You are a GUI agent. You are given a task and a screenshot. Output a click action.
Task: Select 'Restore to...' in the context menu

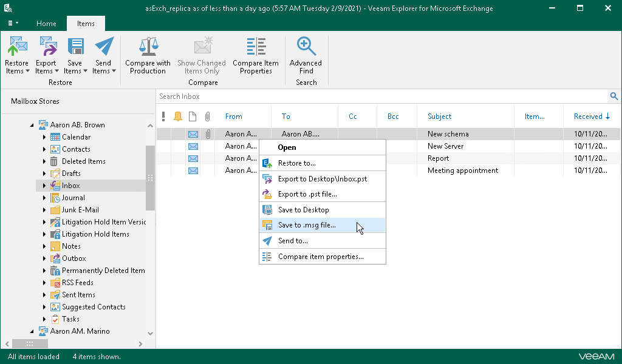[296, 163]
